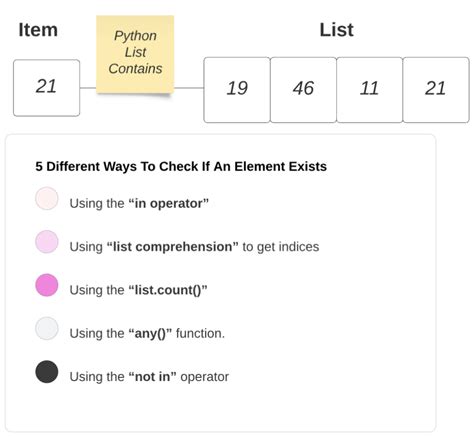Select the last list cell with 21

click(436, 90)
